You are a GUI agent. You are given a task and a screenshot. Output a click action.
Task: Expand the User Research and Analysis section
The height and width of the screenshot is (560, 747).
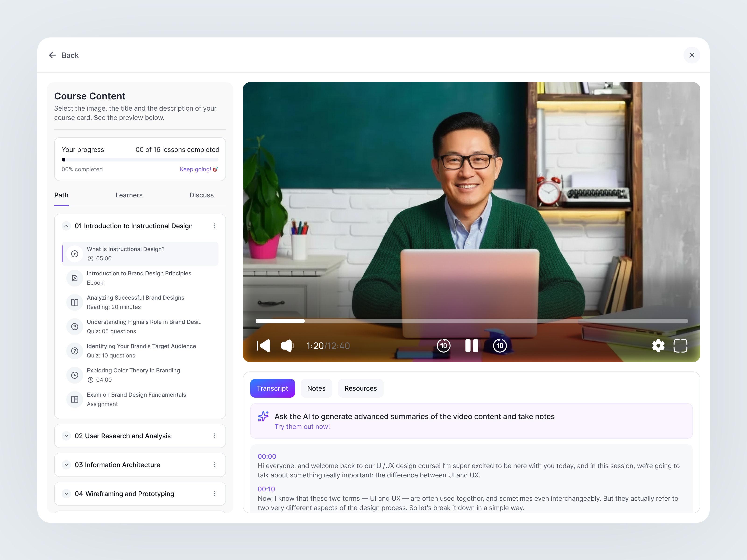tap(66, 436)
